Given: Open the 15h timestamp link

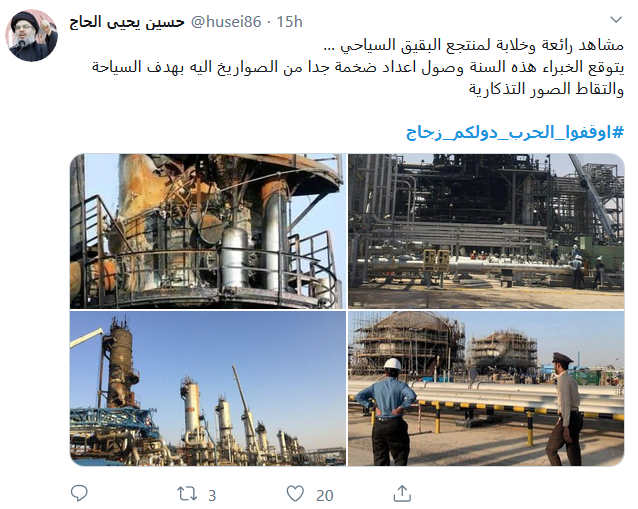Looking at the screenshot, I should (290, 22).
